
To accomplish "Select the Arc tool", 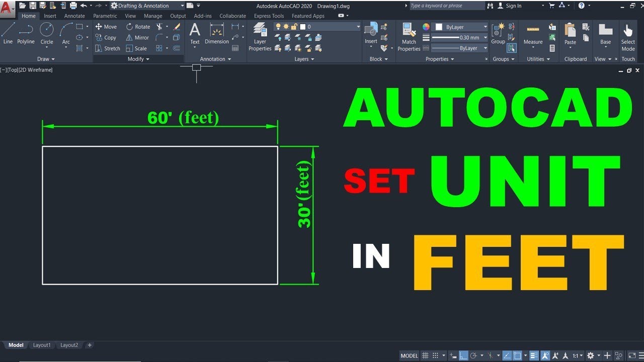I will (x=66, y=34).
